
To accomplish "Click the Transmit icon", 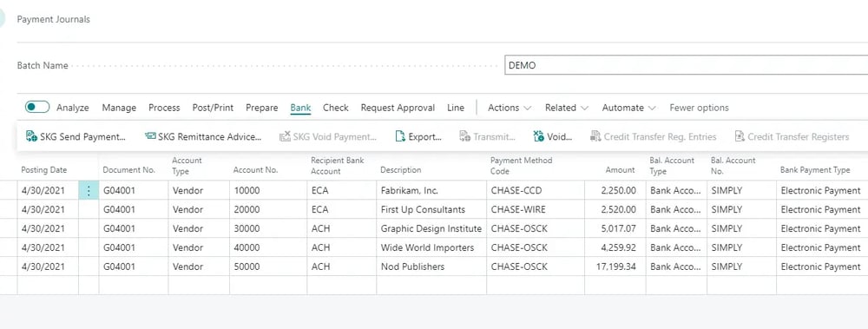I will pos(465,136).
